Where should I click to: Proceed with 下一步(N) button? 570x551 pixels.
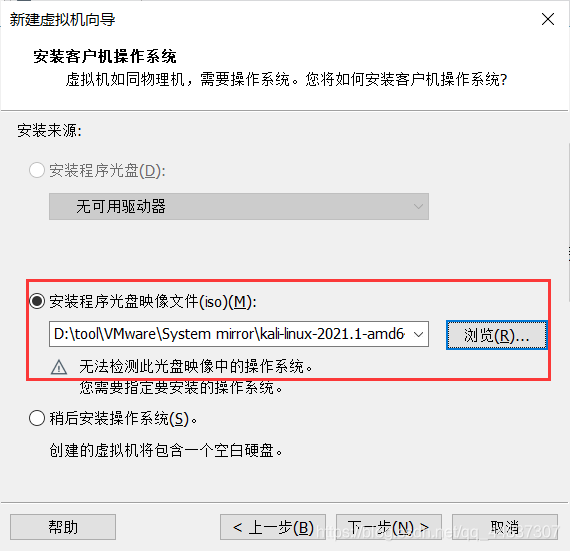[x=389, y=527]
